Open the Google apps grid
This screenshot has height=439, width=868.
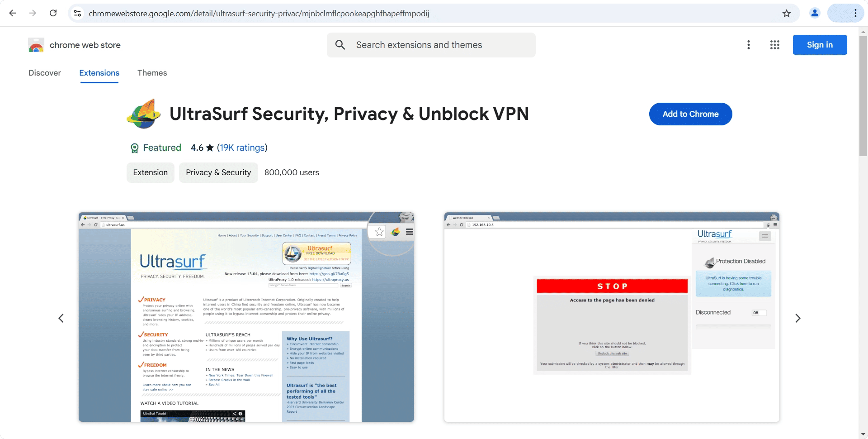point(775,45)
